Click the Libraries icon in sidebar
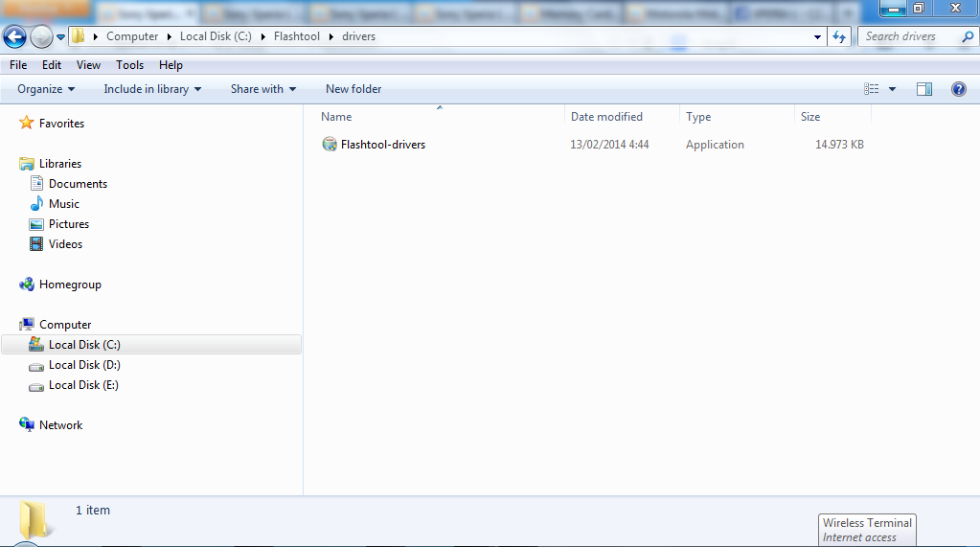 coord(26,164)
